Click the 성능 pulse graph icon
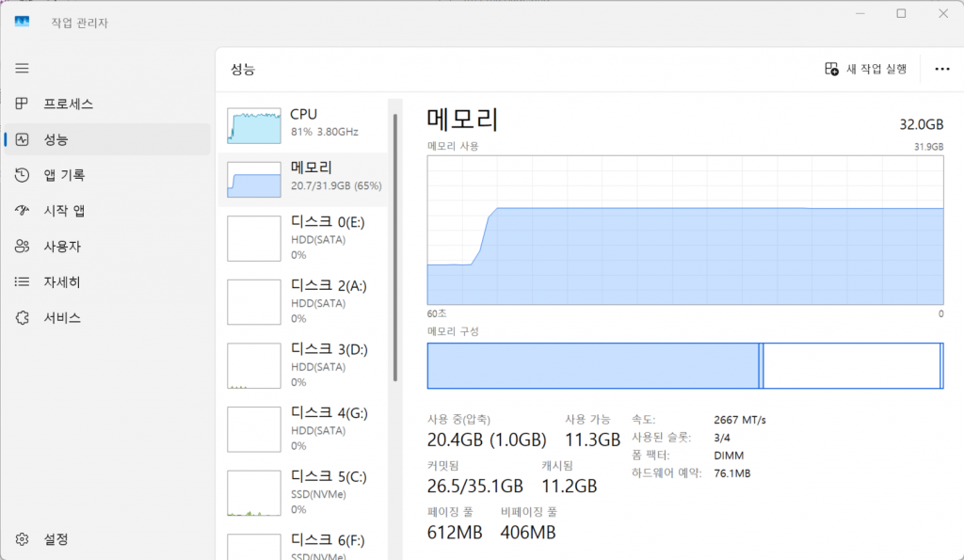The image size is (964, 560). 23,139
